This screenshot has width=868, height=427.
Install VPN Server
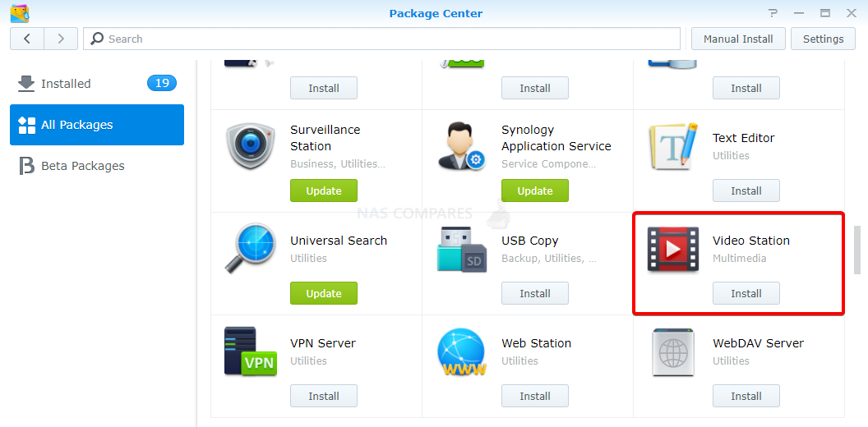(324, 396)
